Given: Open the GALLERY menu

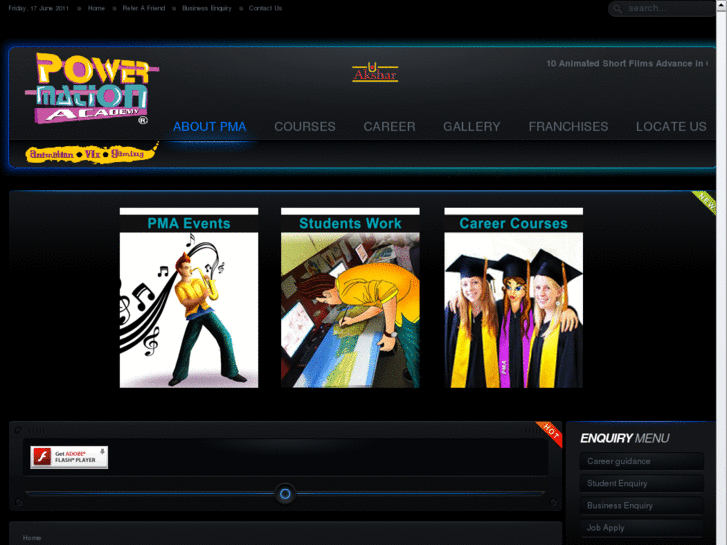Looking at the screenshot, I should pos(472,127).
